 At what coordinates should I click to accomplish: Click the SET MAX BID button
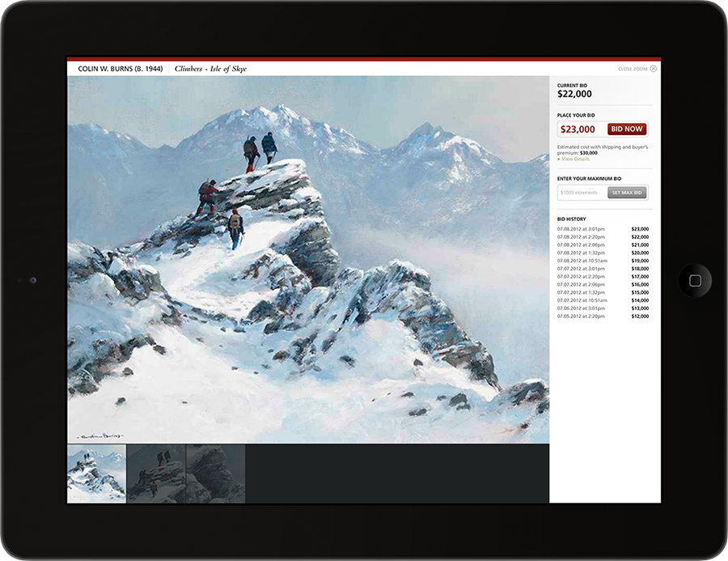[627, 193]
